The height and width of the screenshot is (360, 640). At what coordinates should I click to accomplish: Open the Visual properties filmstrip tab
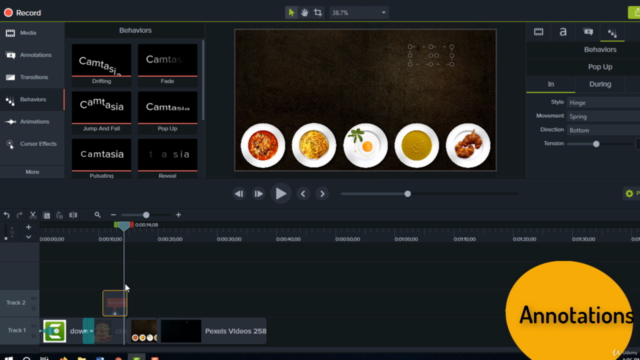click(x=538, y=32)
